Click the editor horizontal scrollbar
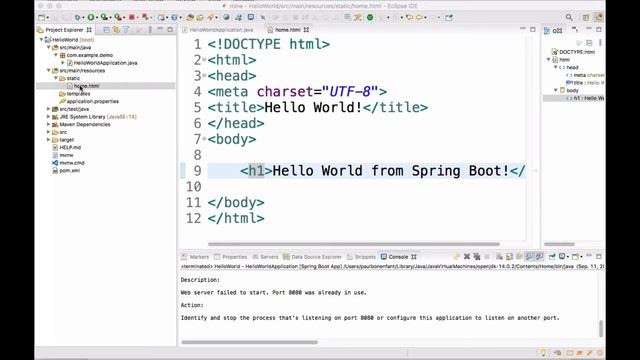The image size is (640, 360). pyautogui.click(x=353, y=244)
